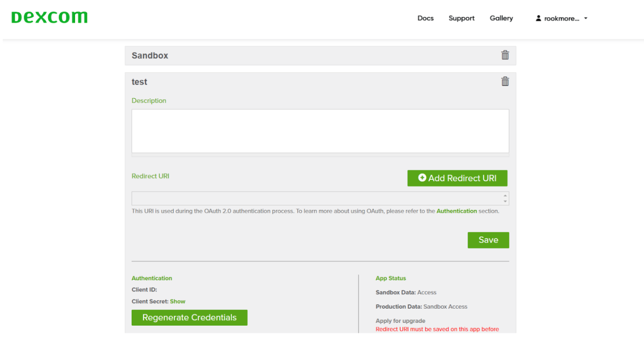Go to the Support page

(462, 18)
